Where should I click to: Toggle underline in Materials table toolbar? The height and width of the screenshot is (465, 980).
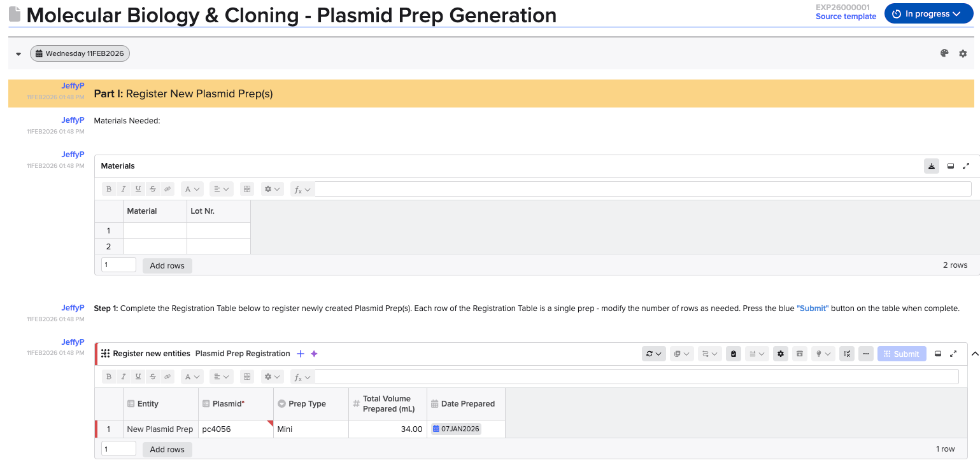pyautogui.click(x=138, y=189)
